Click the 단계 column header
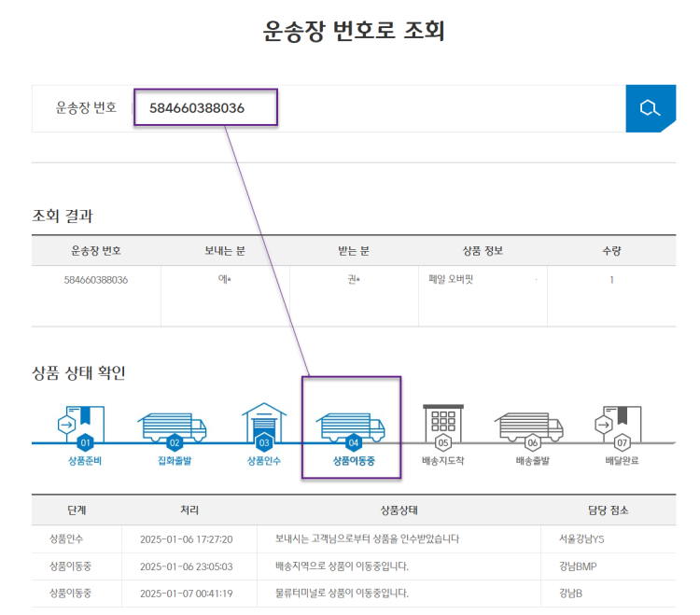This screenshot has width=700, height=615. point(77,510)
